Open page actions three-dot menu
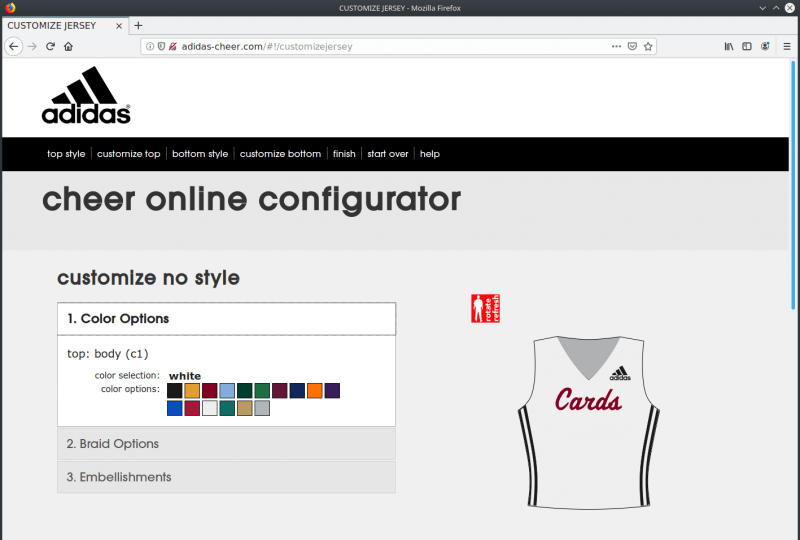Viewport: 800px width, 540px height. (616, 46)
